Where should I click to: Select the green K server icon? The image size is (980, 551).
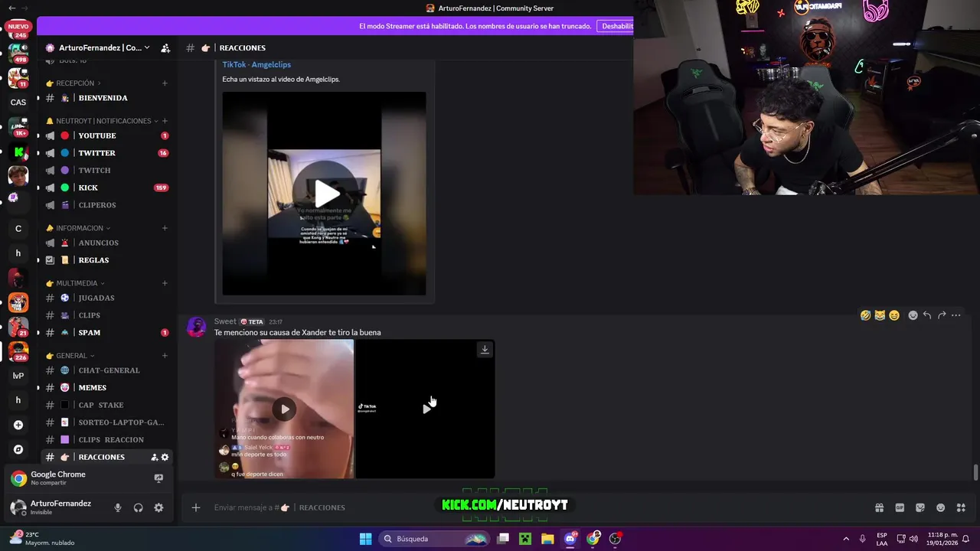click(x=18, y=152)
